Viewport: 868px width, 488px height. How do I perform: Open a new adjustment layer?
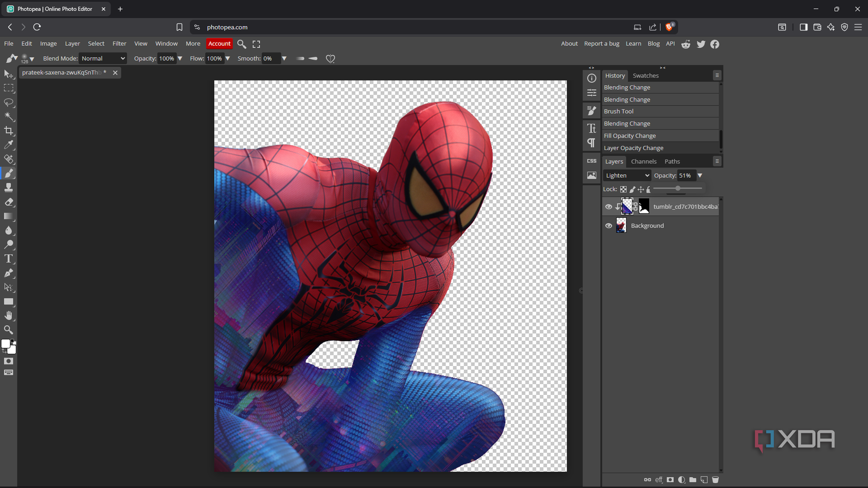pyautogui.click(x=681, y=480)
